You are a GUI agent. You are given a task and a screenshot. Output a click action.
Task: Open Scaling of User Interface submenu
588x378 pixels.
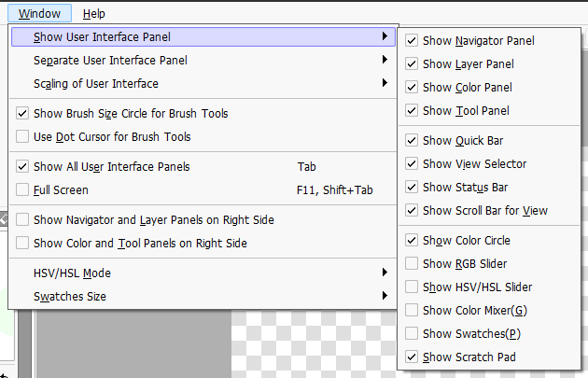(x=203, y=83)
